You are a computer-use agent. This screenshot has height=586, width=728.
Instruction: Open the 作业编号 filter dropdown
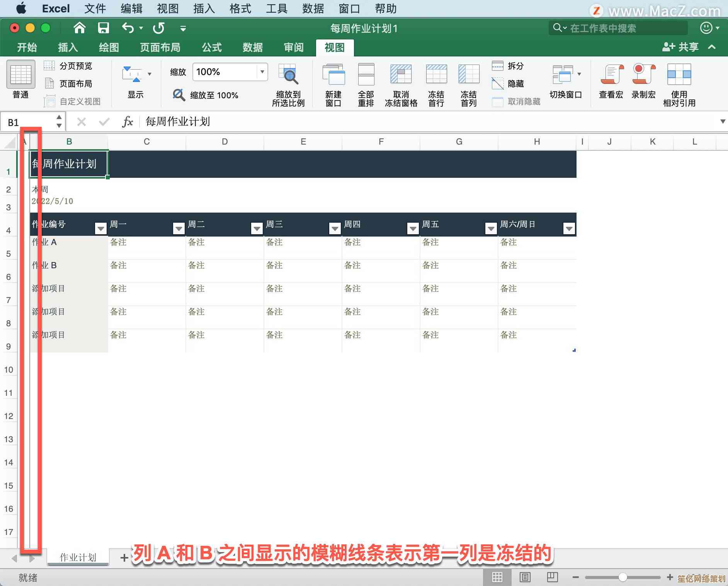tap(100, 229)
